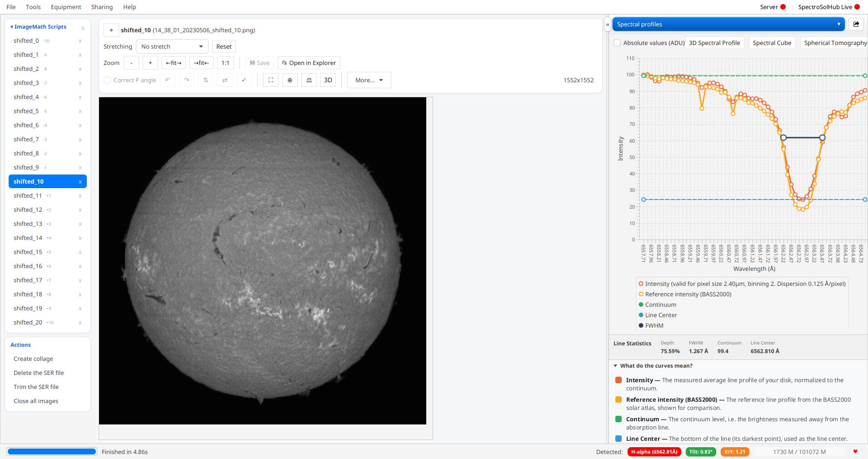Click the fullscreen frame icon

click(271, 80)
